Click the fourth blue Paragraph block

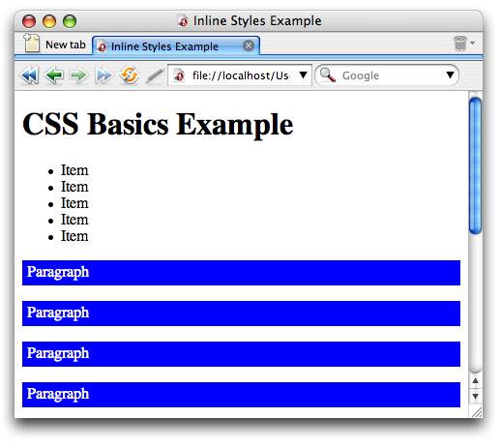pyautogui.click(x=241, y=395)
